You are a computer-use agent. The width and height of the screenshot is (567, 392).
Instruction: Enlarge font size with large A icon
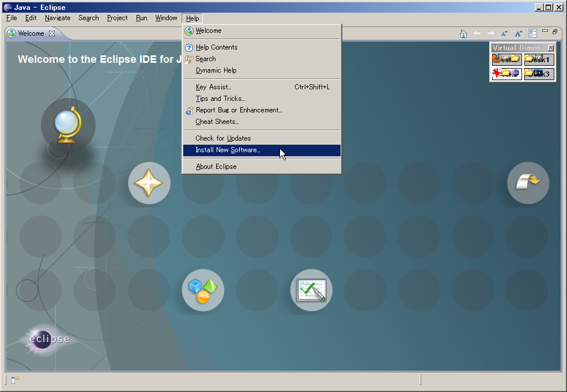(x=519, y=33)
